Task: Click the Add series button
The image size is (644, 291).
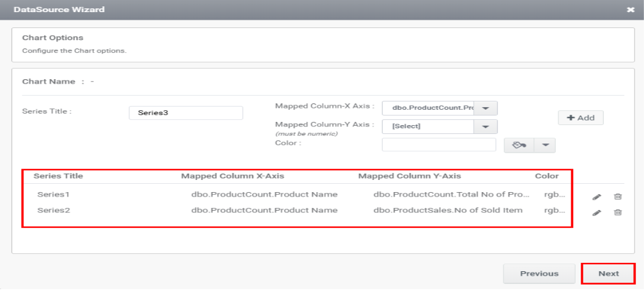Action: click(580, 117)
